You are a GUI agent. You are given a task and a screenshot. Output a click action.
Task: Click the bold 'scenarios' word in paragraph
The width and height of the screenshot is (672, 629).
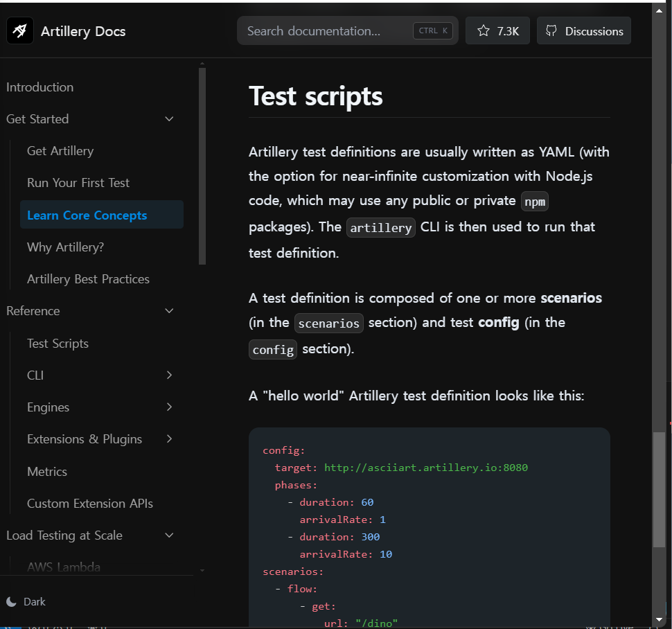[572, 298]
